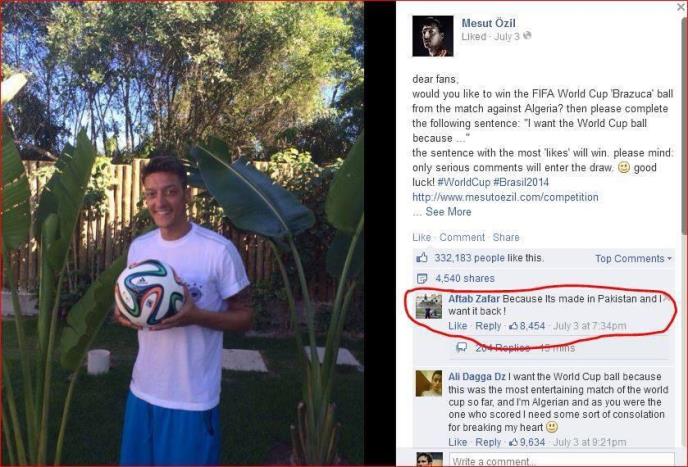688x467 pixels.
Task: Open the mesutoezil.com/competition link
Action: tap(505, 197)
